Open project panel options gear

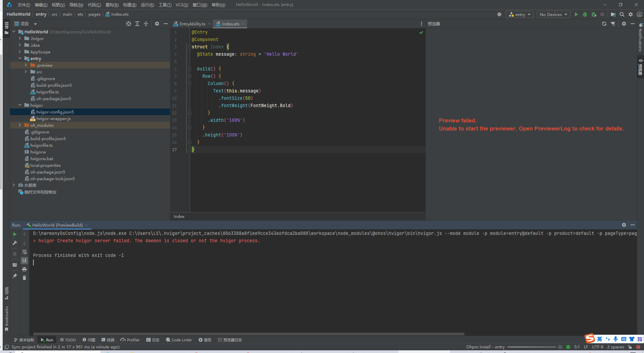[157, 24]
